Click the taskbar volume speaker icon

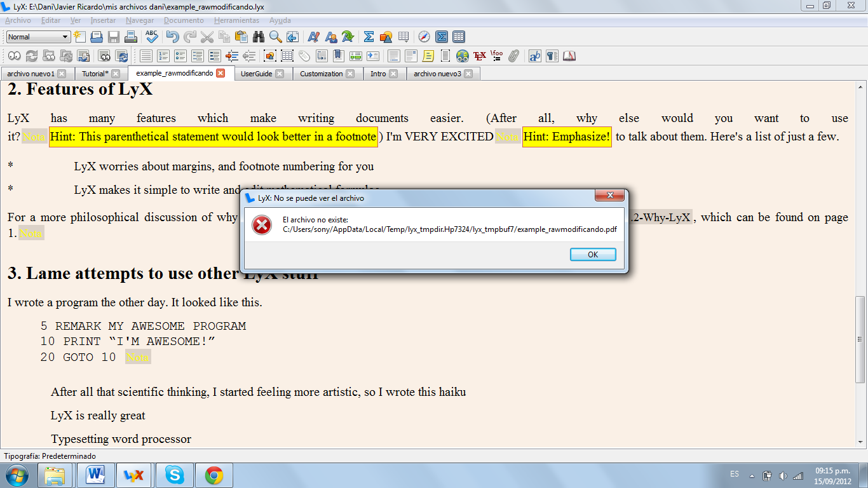coord(782,475)
